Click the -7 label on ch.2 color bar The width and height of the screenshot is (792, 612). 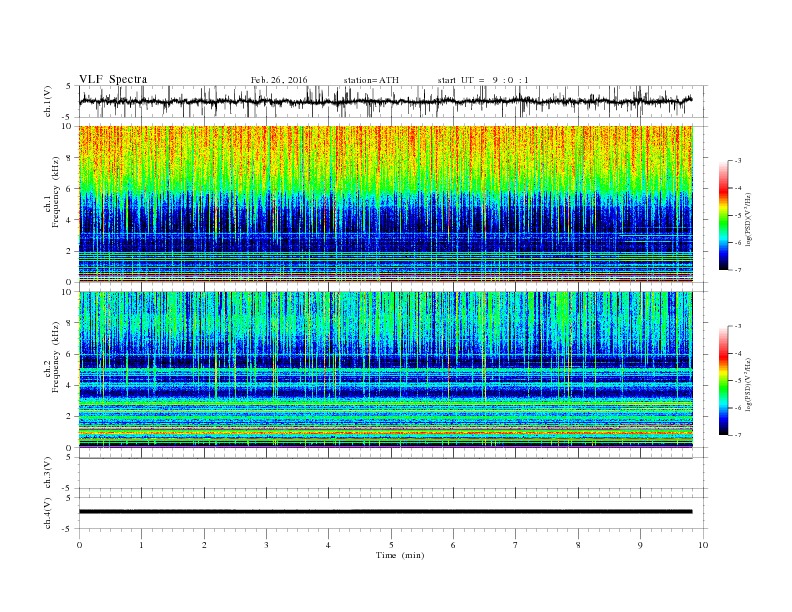[737, 435]
